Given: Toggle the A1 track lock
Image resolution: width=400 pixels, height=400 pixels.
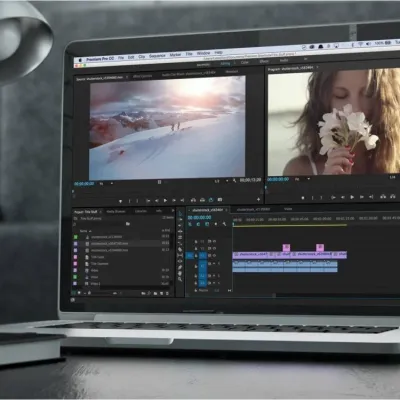Looking at the screenshot, I should pyautogui.click(x=196, y=266).
